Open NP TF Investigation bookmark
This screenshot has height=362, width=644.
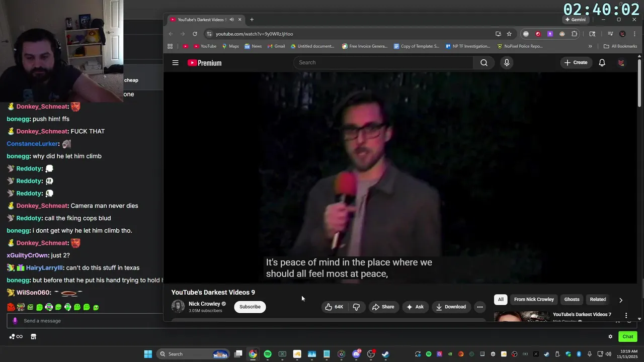[x=468, y=46]
